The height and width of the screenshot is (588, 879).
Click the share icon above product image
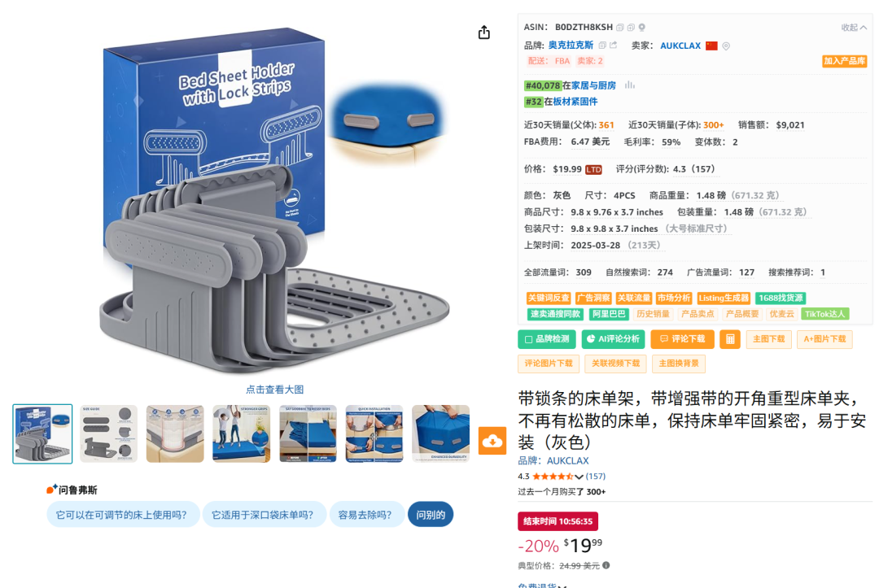tap(483, 33)
